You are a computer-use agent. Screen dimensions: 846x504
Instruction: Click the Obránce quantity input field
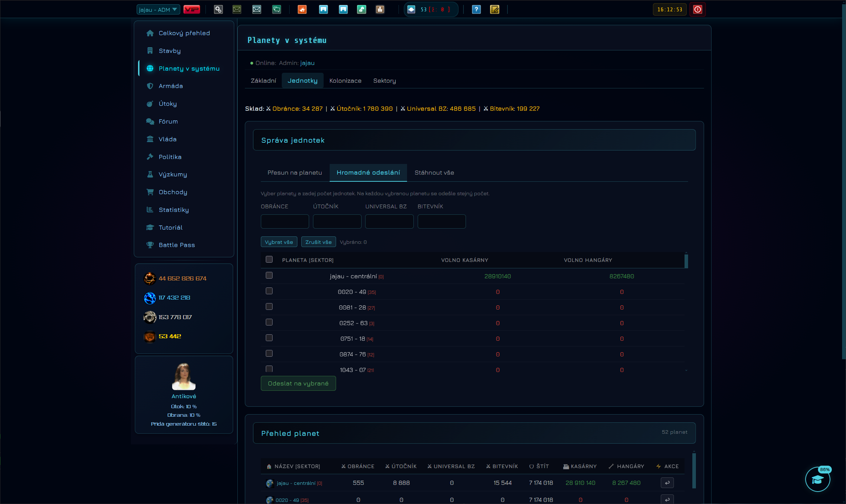285,221
